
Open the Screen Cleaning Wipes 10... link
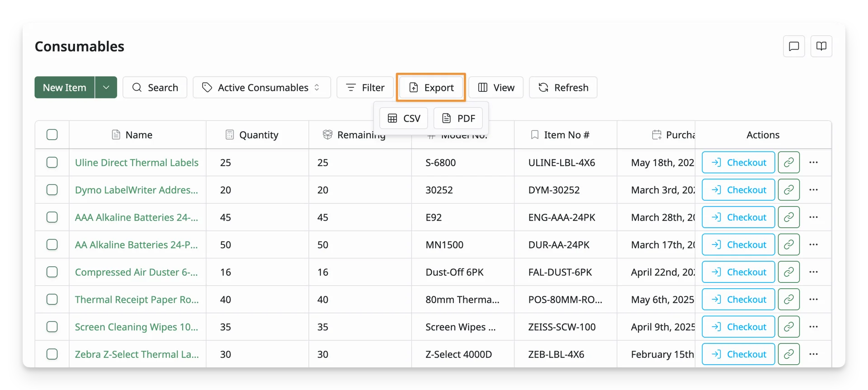[x=137, y=327]
